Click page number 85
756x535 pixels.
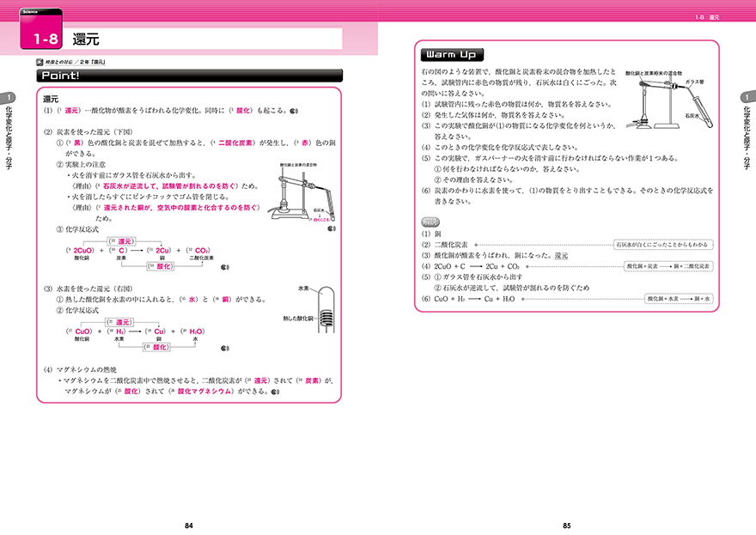(567, 526)
